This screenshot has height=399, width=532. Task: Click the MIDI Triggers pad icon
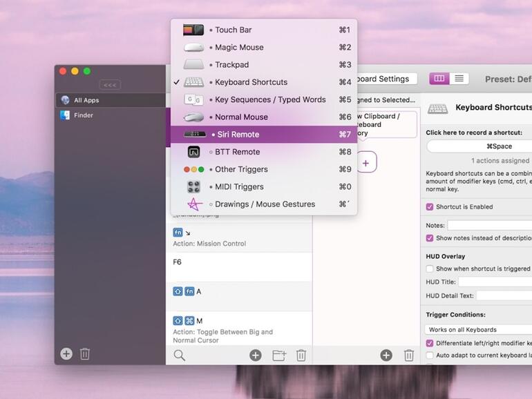tap(193, 187)
